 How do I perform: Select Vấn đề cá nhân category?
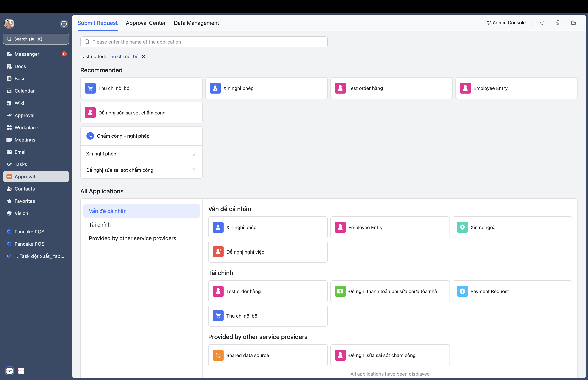click(107, 210)
